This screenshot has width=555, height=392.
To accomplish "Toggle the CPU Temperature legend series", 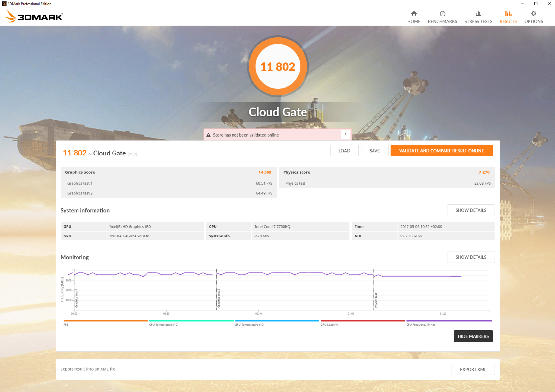I will click(191, 323).
